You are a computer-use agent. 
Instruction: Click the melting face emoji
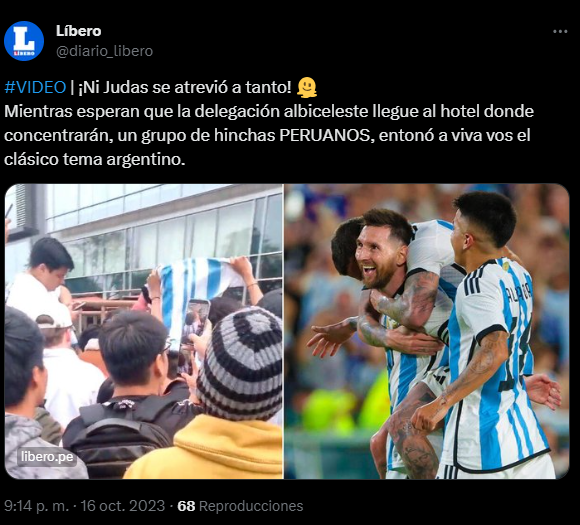click(x=307, y=87)
